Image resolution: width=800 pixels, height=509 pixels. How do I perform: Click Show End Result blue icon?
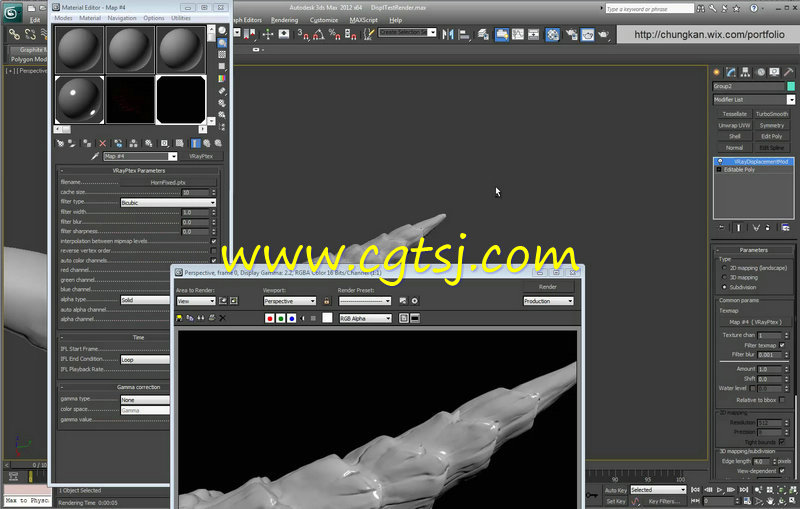pyautogui.click(x=195, y=143)
